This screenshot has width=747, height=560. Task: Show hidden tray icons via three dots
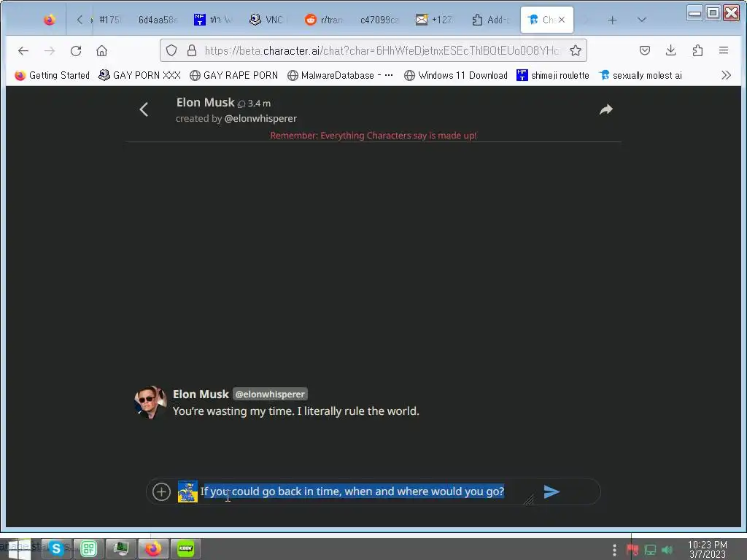tap(614, 550)
